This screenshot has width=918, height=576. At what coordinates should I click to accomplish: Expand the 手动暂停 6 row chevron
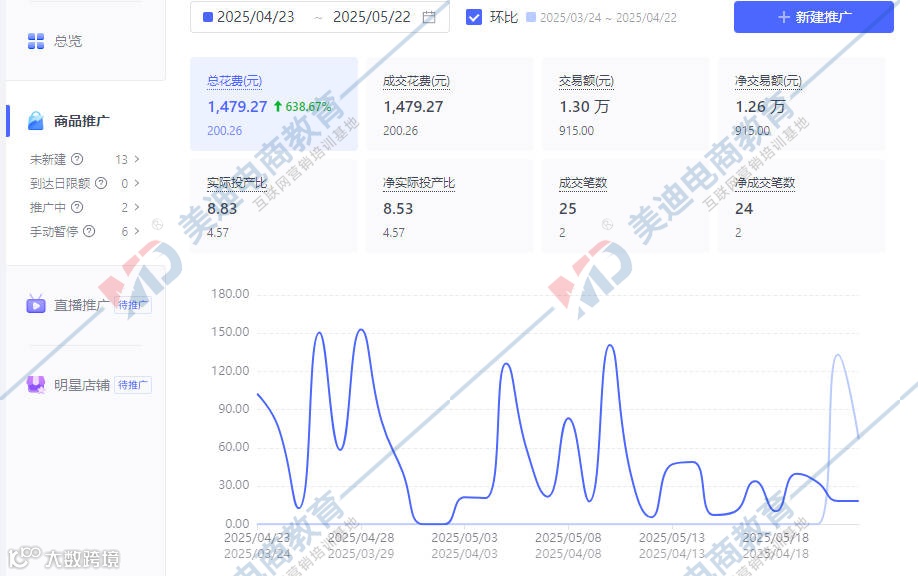tap(136, 231)
